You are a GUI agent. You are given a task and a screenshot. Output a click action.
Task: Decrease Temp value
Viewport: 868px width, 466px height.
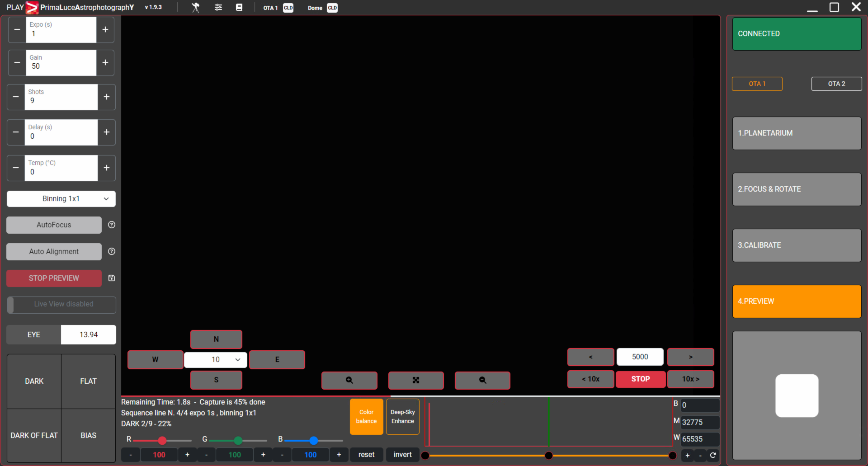pyautogui.click(x=16, y=168)
